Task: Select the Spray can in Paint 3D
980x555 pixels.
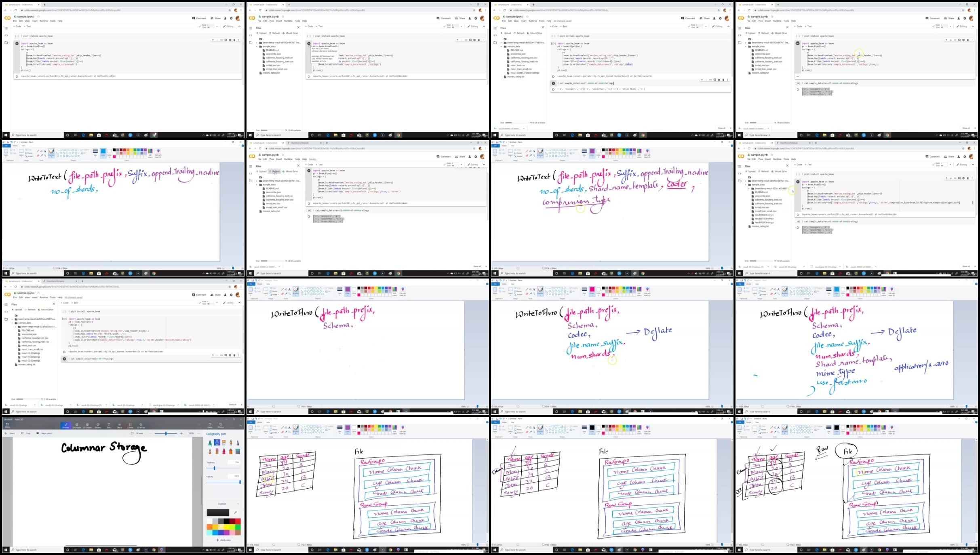Action: (231, 451)
